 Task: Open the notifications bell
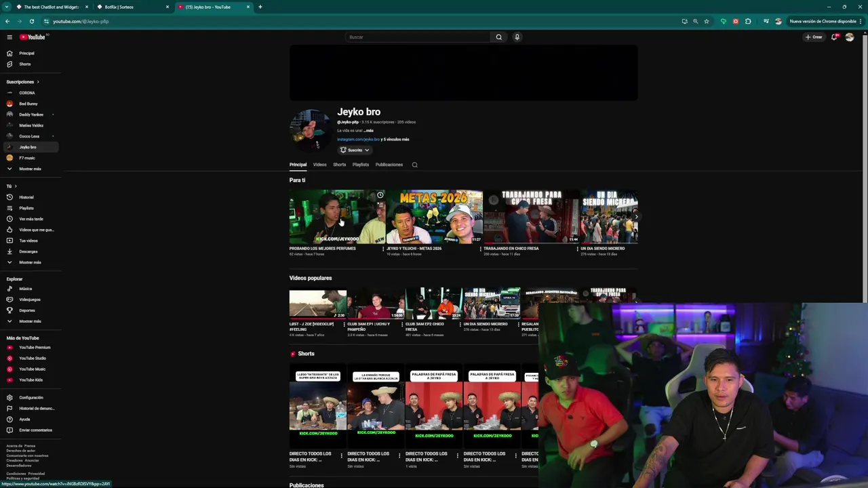click(x=835, y=37)
